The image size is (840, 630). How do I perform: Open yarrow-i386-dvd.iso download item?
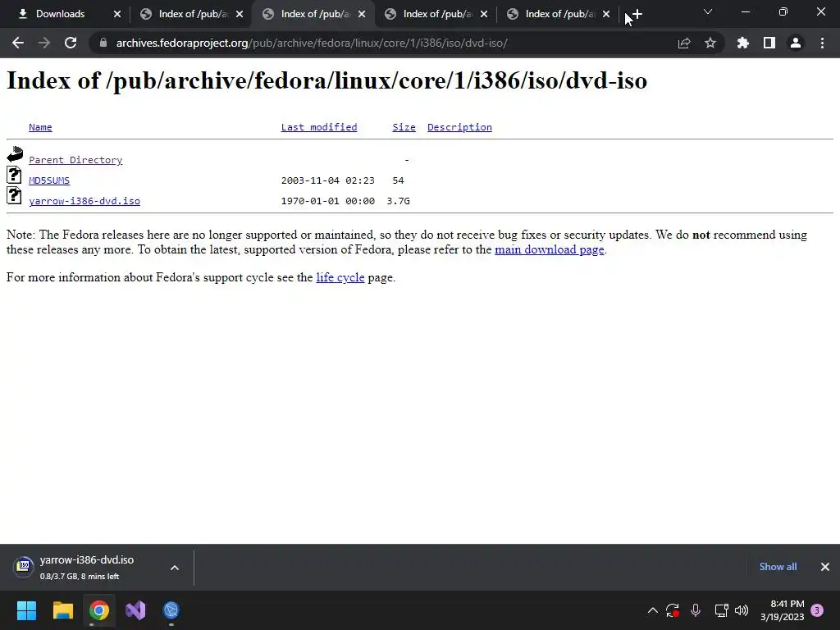[x=85, y=567]
